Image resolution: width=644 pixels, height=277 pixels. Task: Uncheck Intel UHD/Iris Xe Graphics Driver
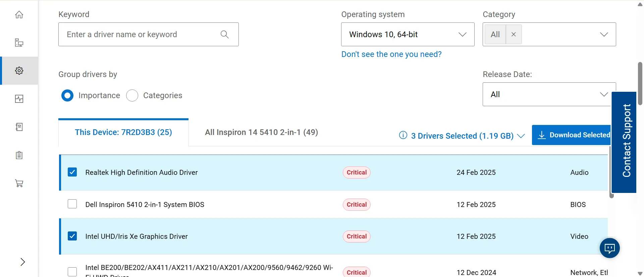click(x=72, y=236)
